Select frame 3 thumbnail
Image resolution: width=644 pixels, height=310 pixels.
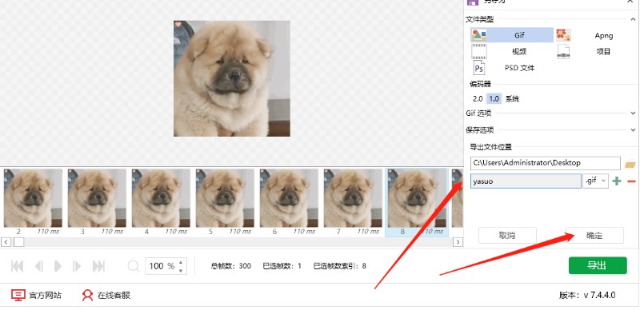[x=97, y=198]
